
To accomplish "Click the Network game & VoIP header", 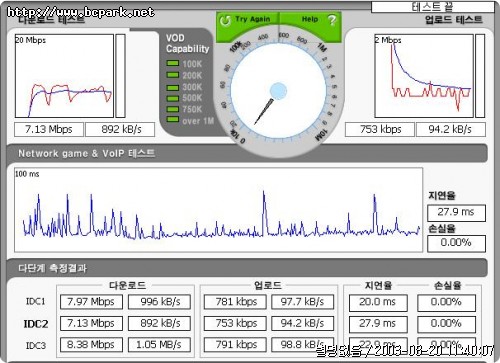I will click(x=87, y=153).
